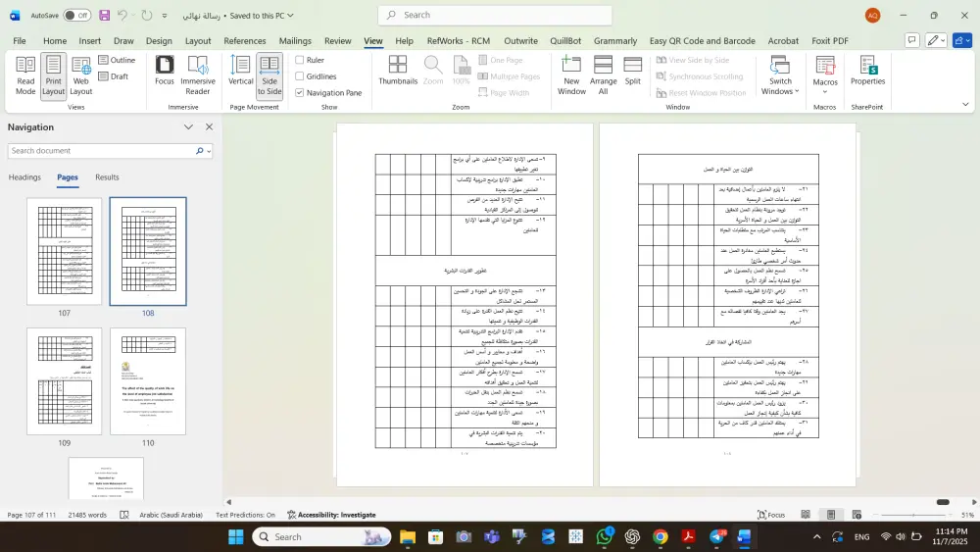Select Print Layout view

click(x=53, y=75)
